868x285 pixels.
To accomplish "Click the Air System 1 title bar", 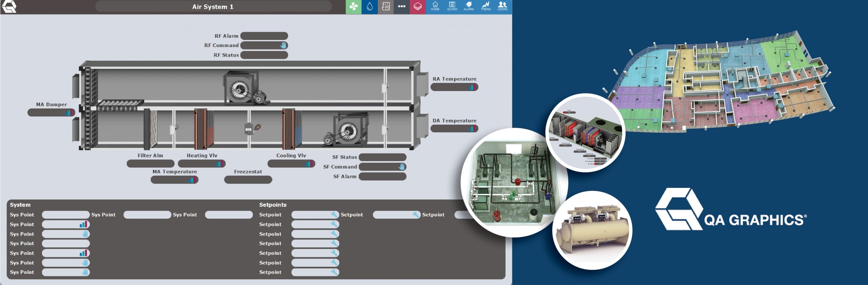I will pyautogui.click(x=213, y=7).
